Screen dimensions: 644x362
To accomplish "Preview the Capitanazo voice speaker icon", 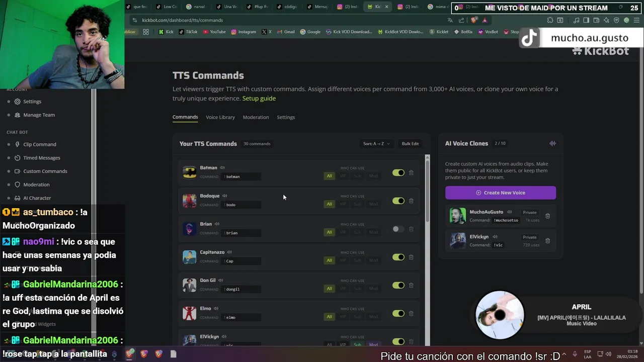I will pyautogui.click(x=229, y=252).
